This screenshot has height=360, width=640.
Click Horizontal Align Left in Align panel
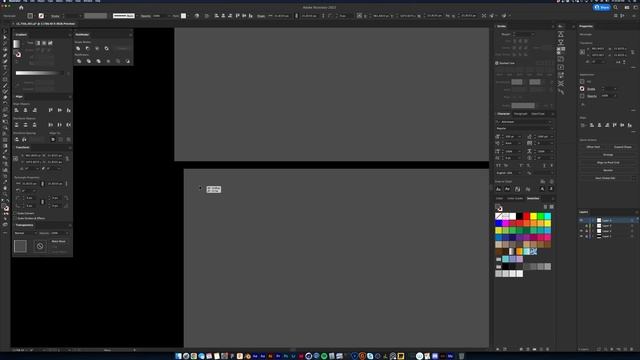click(17, 110)
